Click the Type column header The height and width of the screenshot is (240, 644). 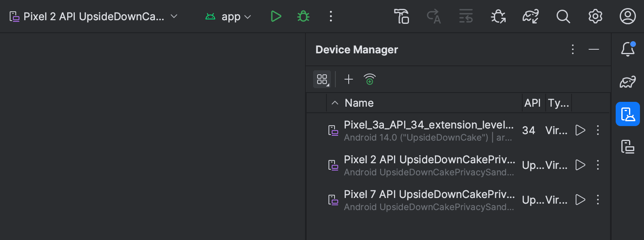pos(559,103)
